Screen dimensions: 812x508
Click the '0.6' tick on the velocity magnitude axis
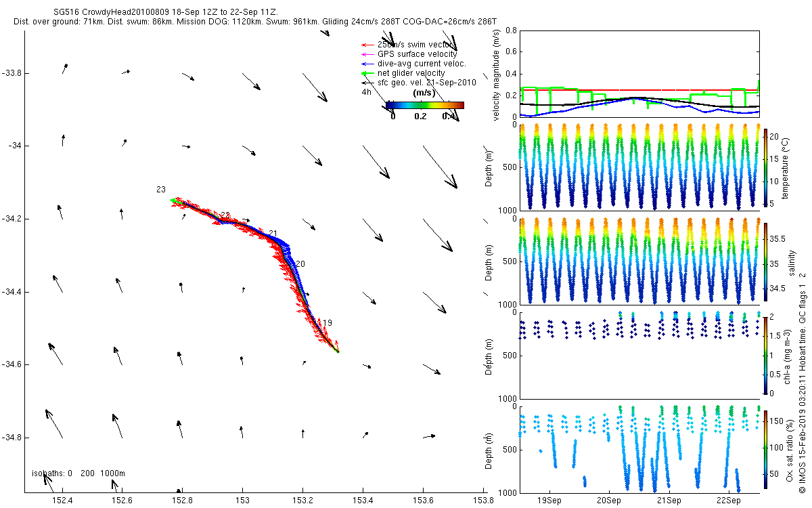click(x=511, y=53)
